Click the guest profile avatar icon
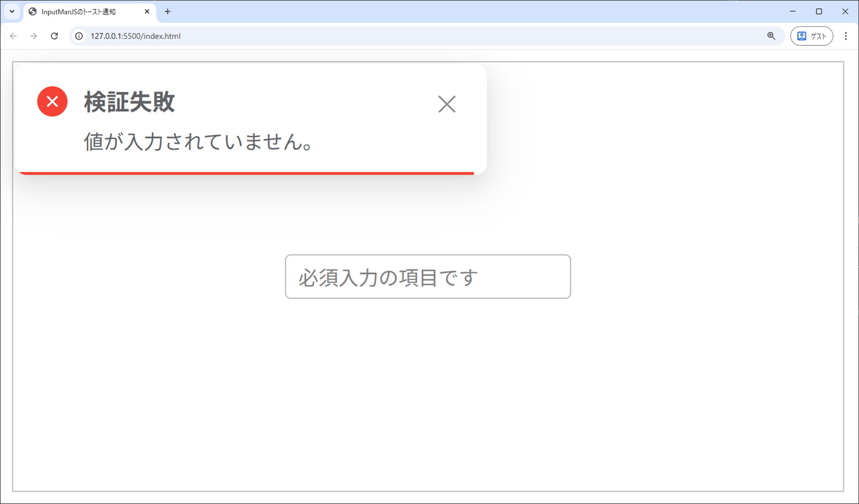 point(800,36)
